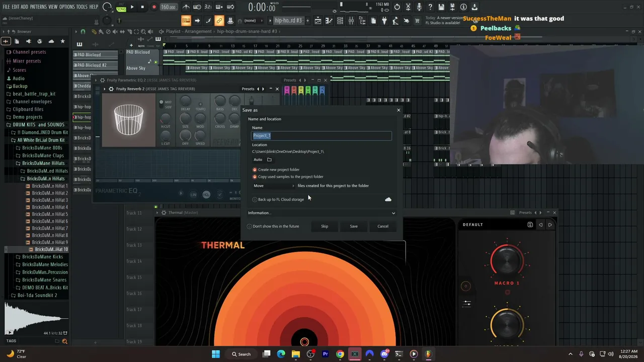This screenshot has width=644, height=362.
Task: Toggle the record button in transport
Action: click(x=154, y=7)
